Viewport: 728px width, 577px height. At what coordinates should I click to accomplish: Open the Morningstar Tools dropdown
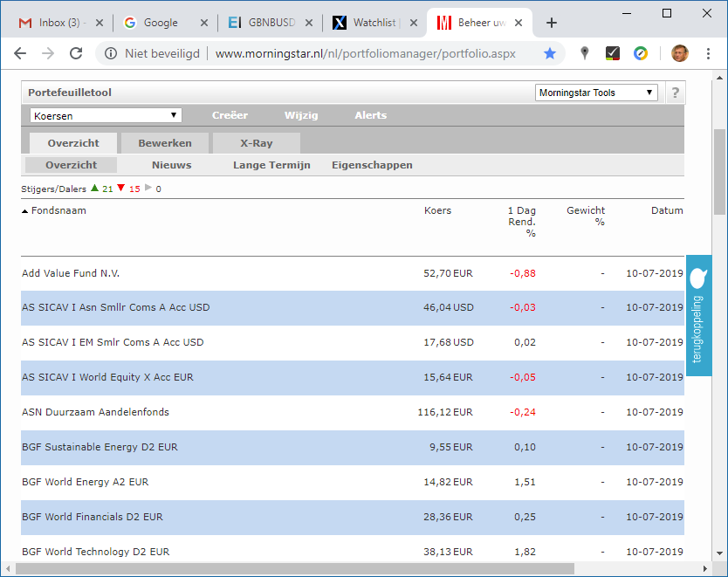596,93
